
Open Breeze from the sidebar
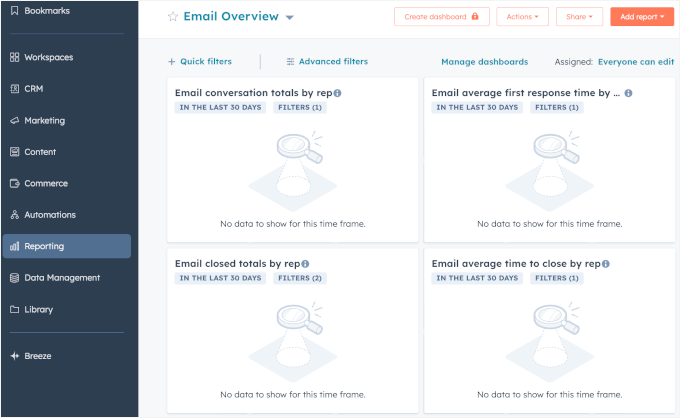[x=38, y=356]
